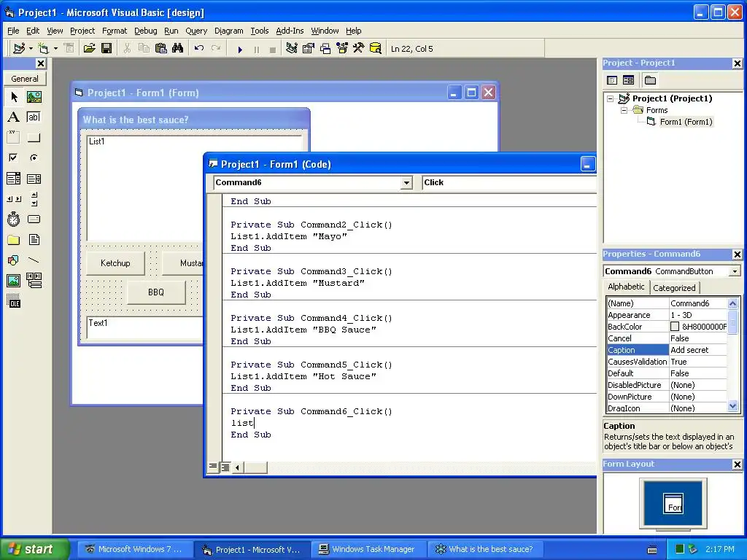This screenshot has width=747, height=560.
Task: Open Properties Window from toolbar
Action: (309, 49)
